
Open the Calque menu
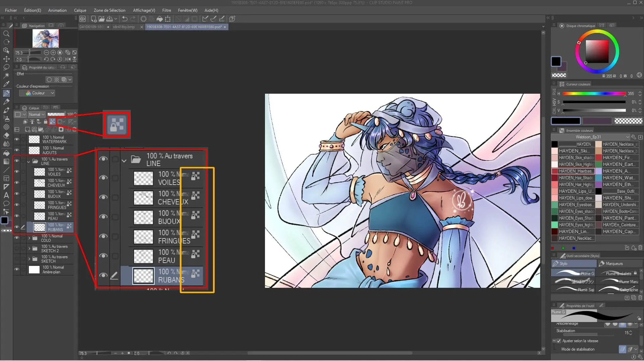80,10
